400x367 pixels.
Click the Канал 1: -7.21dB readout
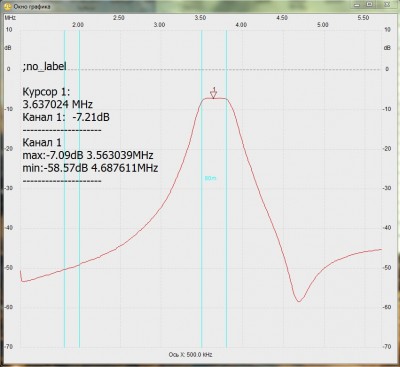coord(66,117)
